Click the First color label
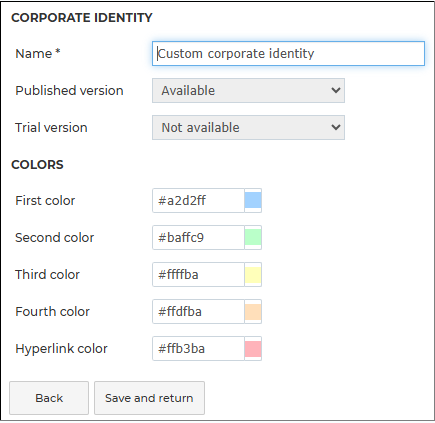Image resolution: width=435 pixels, height=423 pixels. 45,201
